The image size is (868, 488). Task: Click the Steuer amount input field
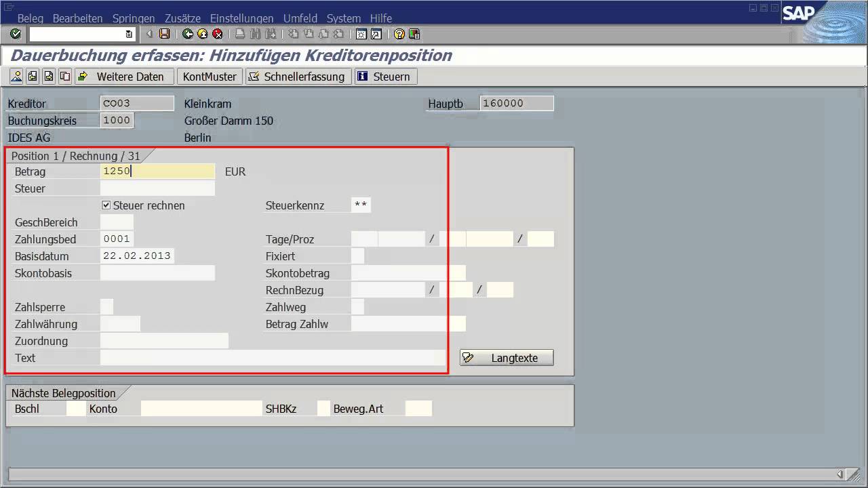tap(157, 188)
